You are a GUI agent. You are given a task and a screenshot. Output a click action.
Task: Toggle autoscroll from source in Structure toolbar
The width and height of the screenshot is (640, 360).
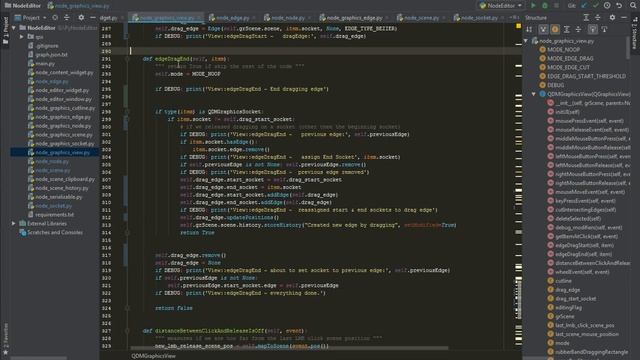[x=604, y=29]
